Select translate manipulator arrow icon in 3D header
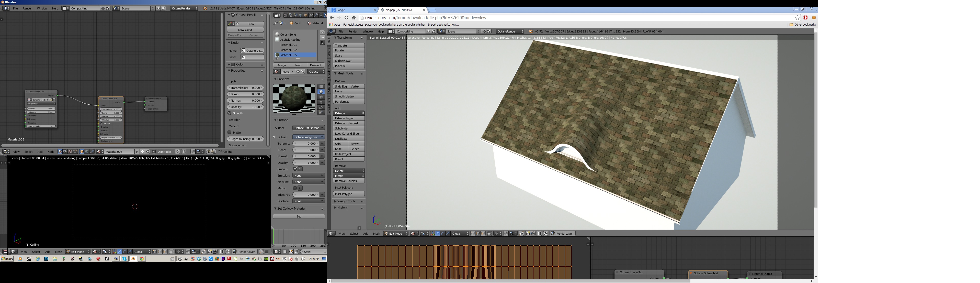 coord(120,252)
